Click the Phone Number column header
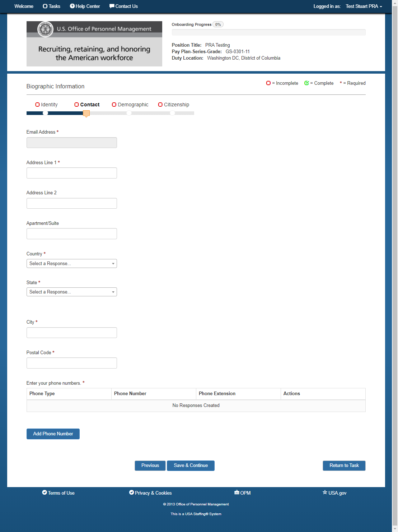 154,394
